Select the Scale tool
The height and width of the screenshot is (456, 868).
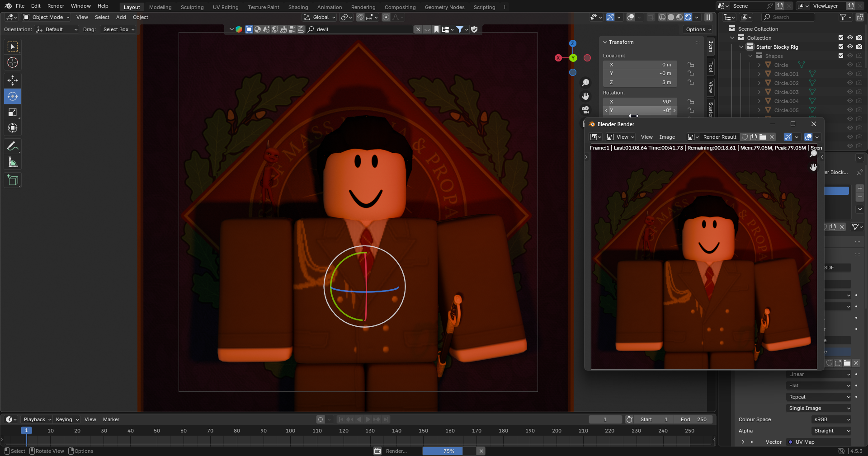(13, 113)
